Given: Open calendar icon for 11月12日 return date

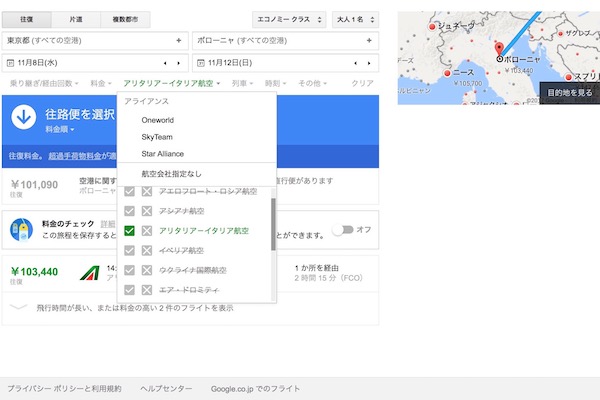Looking at the screenshot, I should pyautogui.click(x=201, y=63).
